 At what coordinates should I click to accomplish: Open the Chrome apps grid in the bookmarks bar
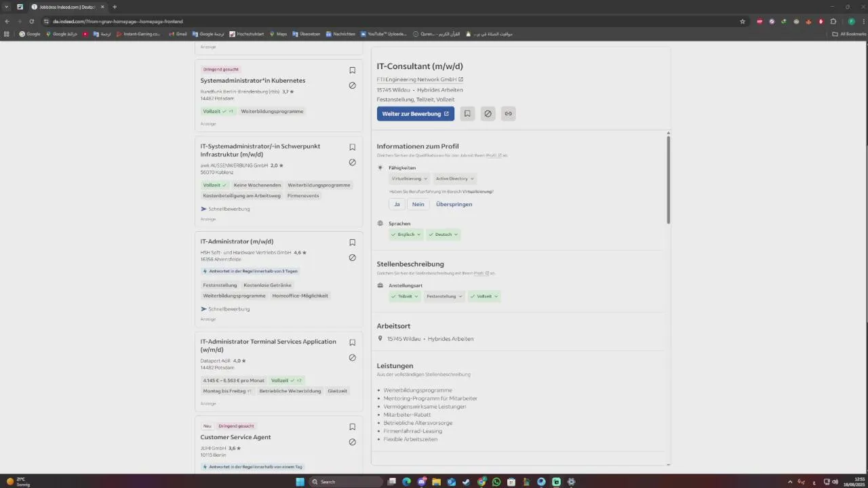(x=7, y=34)
